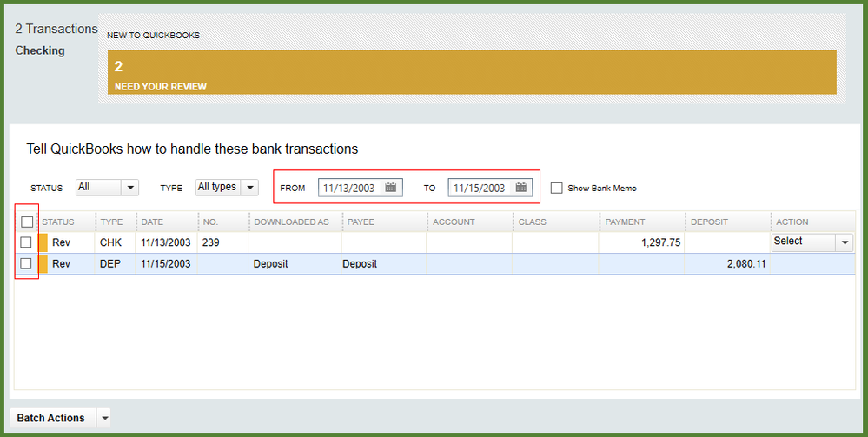Click Deposit in the Downloaded As column
Screen dimensions: 868x437
pyautogui.click(x=271, y=264)
